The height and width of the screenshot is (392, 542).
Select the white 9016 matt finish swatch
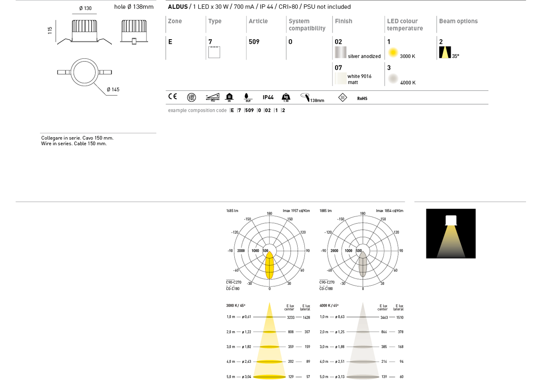(341, 78)
